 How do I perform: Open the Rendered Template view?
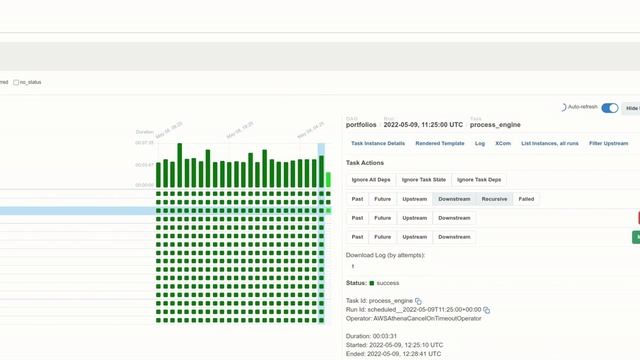tap(440, 144)
